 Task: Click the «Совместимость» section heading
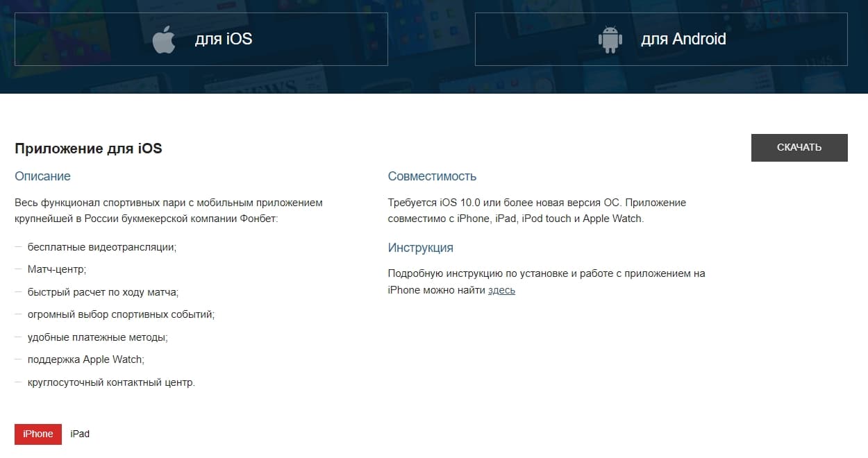pos(432,176)
